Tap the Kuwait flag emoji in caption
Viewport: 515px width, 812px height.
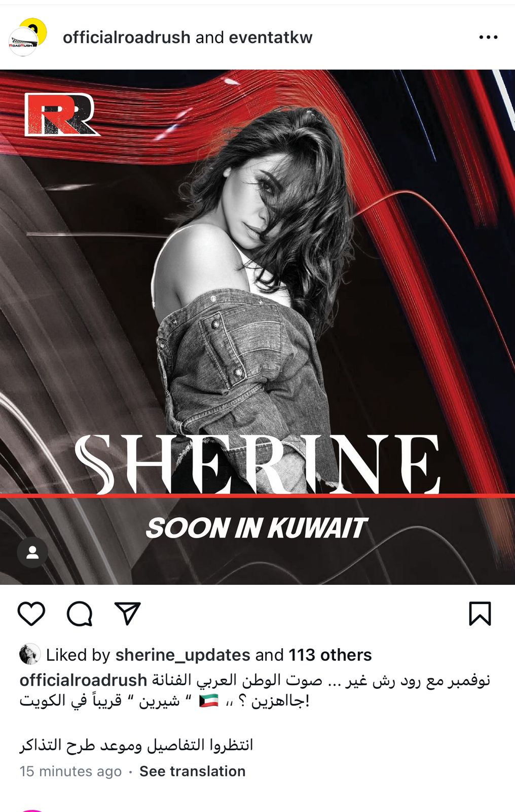point(209,701)
